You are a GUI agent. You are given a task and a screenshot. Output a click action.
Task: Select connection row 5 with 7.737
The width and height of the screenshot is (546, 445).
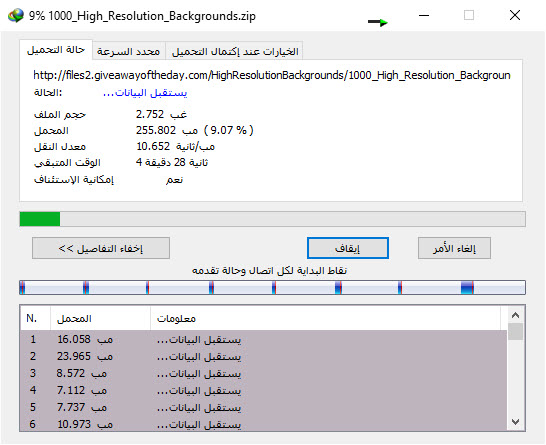264,407
